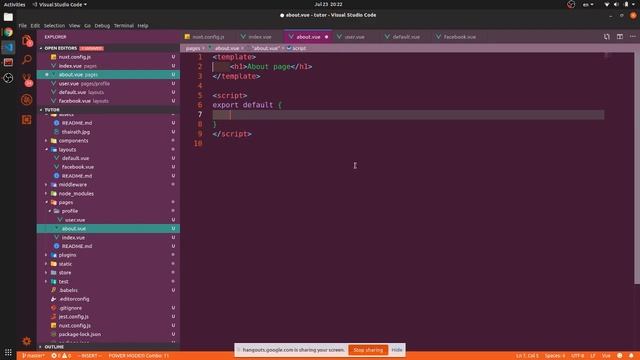
Task: Open jest.config.js in file tree
Action: [73, 317]
